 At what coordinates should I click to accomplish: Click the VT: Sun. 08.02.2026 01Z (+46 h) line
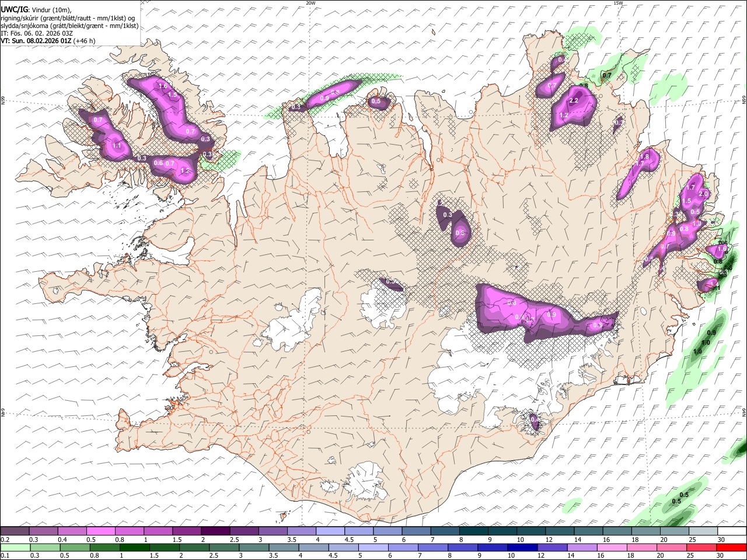48,41
